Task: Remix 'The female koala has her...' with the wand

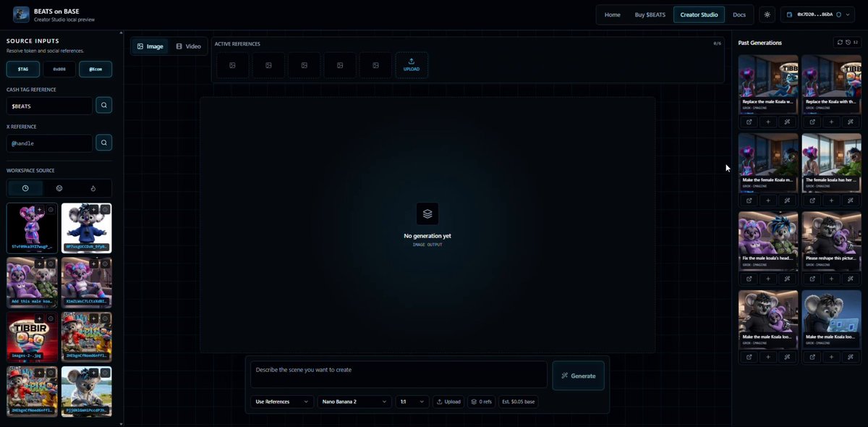Action: point(851,200)
